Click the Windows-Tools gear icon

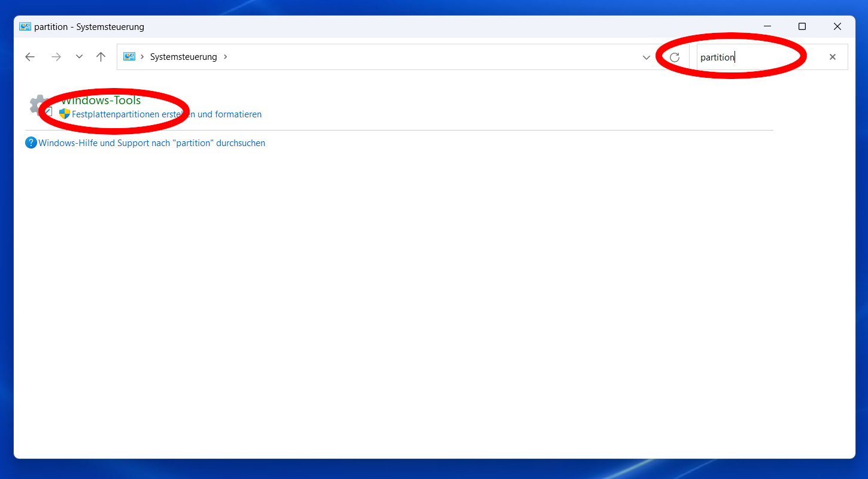(40, 105)
